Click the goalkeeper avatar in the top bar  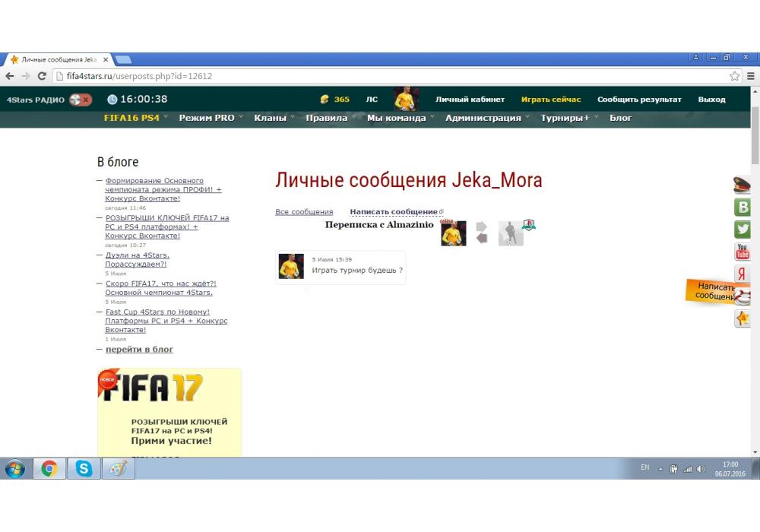click(406, 99)
